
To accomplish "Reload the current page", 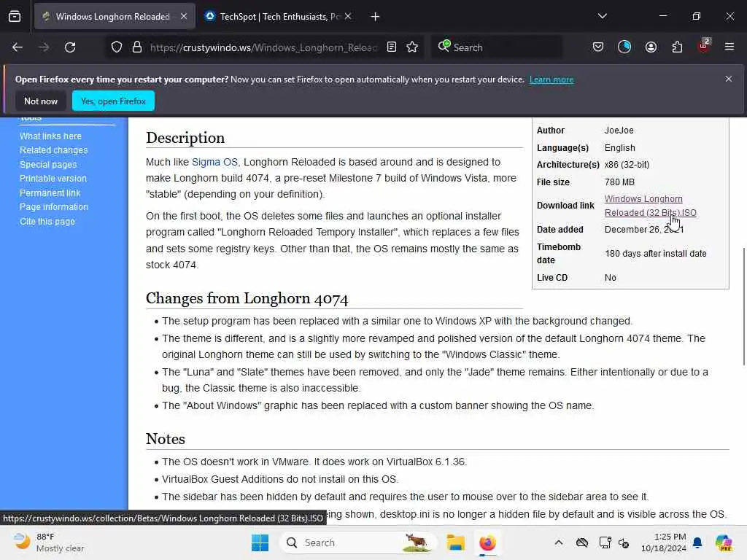I will (70, 47).
